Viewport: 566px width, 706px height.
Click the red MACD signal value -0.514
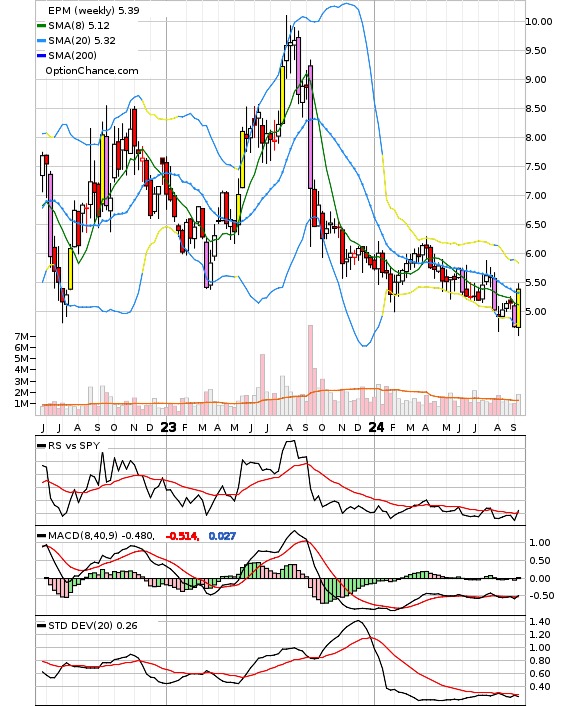tap(182, 536)
